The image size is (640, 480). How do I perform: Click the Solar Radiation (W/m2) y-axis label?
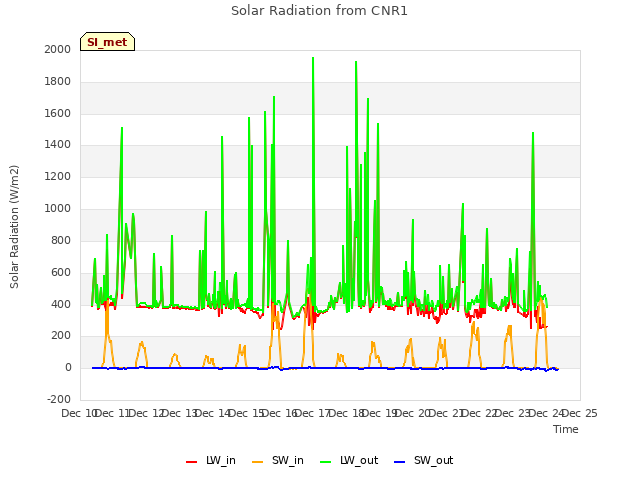pos(14,227)
